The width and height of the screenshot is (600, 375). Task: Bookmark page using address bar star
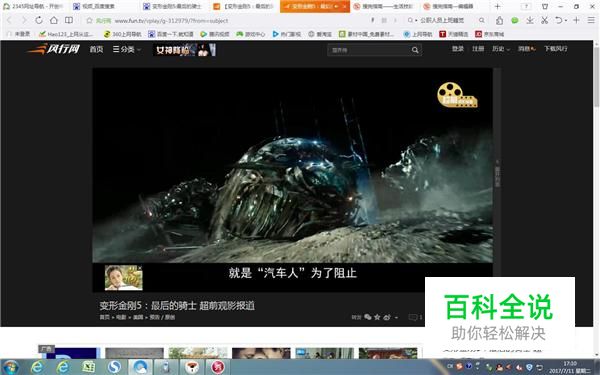[90, 21]
